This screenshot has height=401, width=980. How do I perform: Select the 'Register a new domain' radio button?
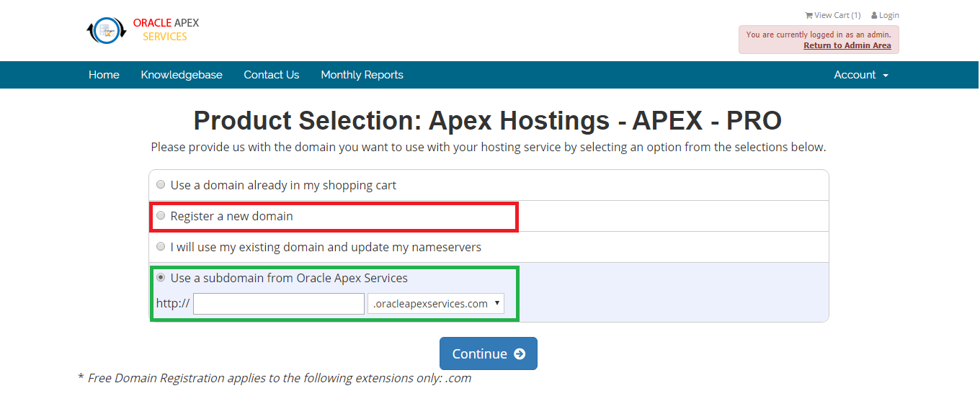(161, 215)
